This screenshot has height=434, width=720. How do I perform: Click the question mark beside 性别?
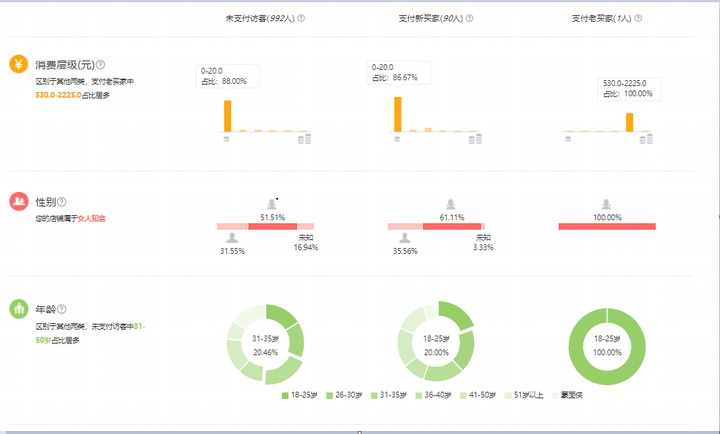pos(62,202)
